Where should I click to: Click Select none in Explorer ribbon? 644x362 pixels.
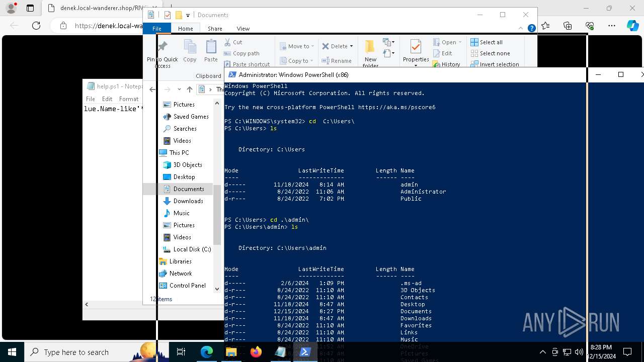coord(490,53)
